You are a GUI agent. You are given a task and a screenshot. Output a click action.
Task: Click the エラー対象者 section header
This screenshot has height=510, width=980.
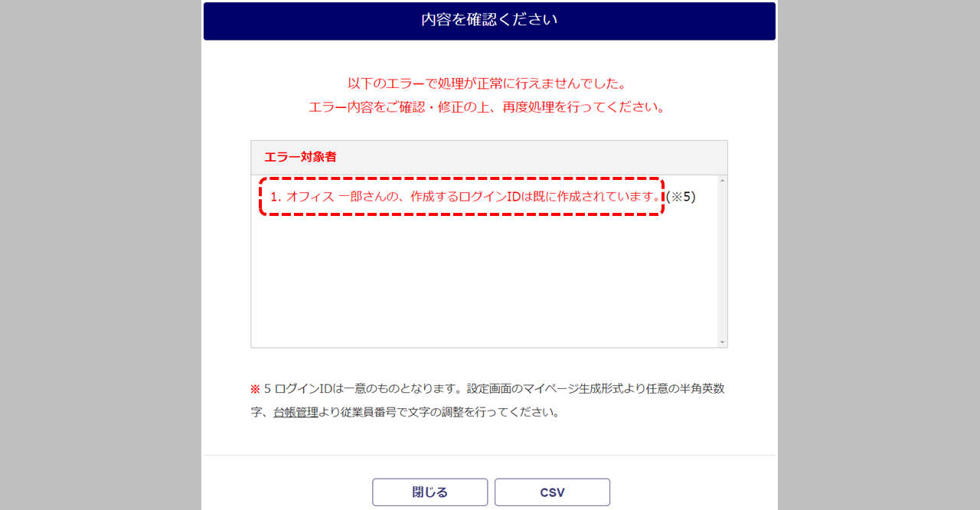pos(489,157)
